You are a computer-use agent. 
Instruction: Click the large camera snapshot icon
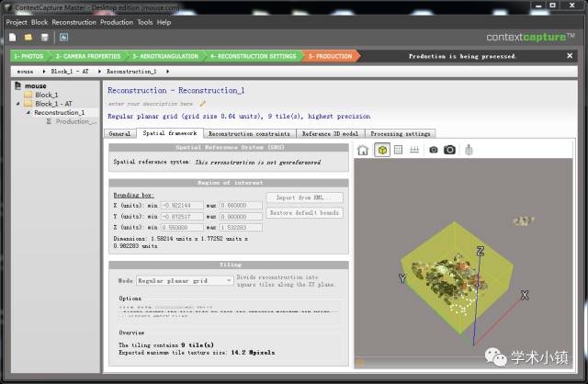449,150
